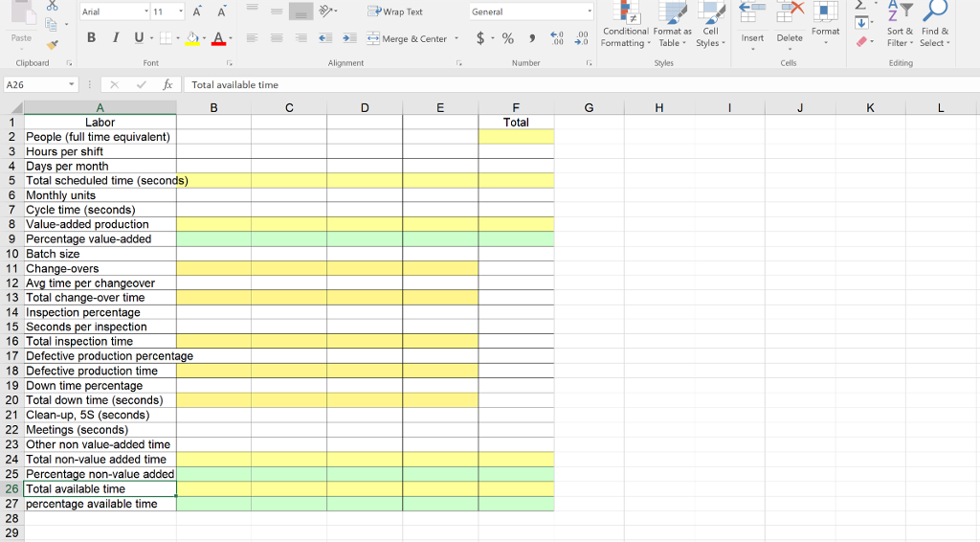Align text left in cell
Image resolution: width=980 pixels, height=542 pixels.
pyautogui.click(x=252, y=38)
